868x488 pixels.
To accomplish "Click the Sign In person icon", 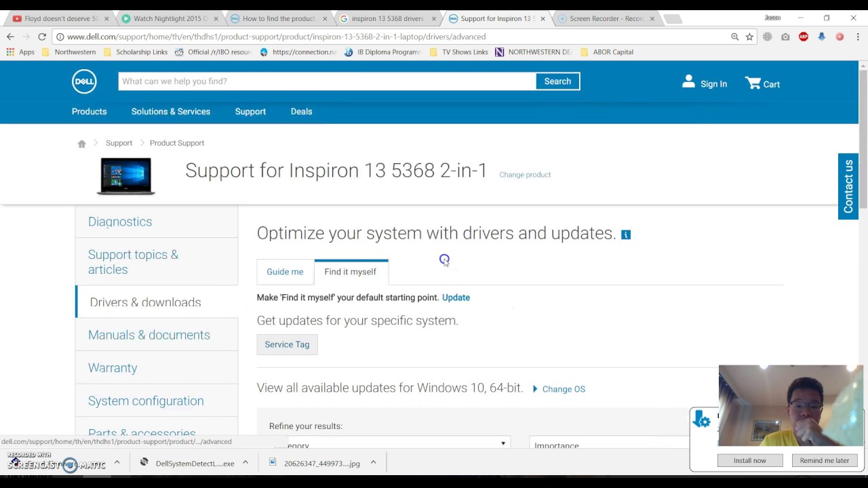I will (688, 81).
